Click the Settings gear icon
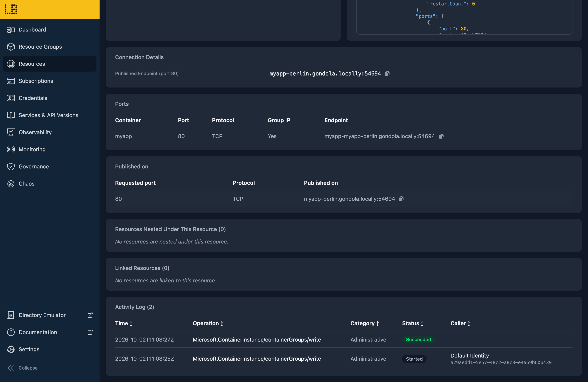Image resolution: width=588 pixels, height=382 pixels. click(x=11, y=349)
